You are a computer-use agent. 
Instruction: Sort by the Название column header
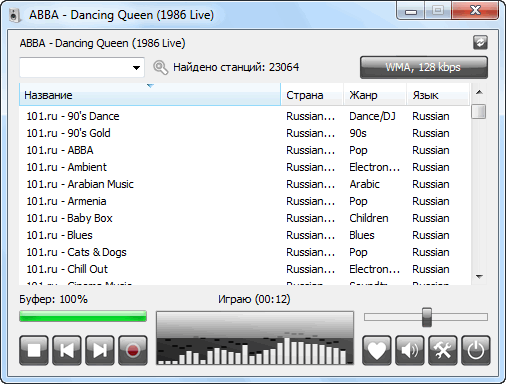point(150,95)
